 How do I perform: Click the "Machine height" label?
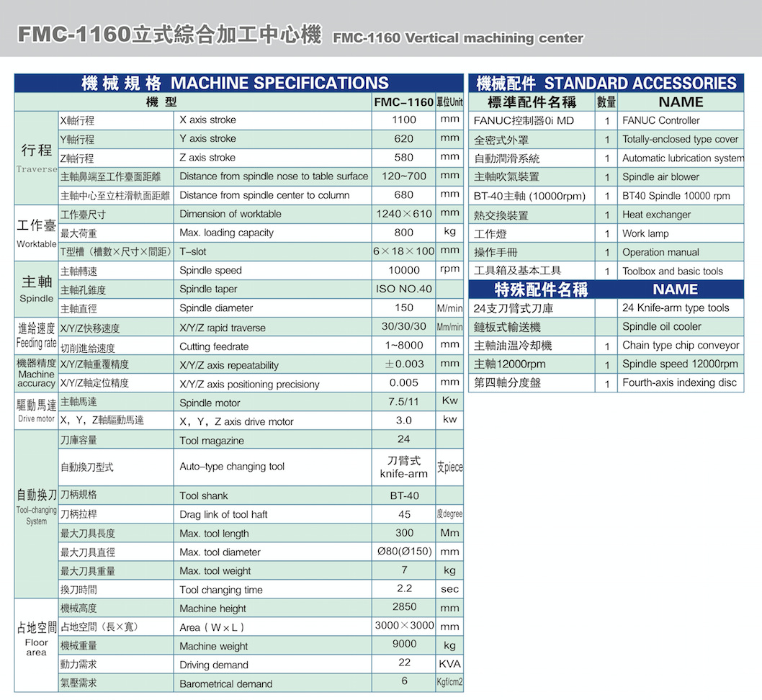[x=213, y=609]
